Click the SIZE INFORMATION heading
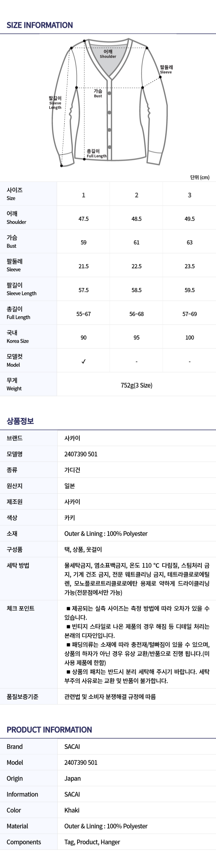Screen dimensions: 216x868 click(40, 25)
